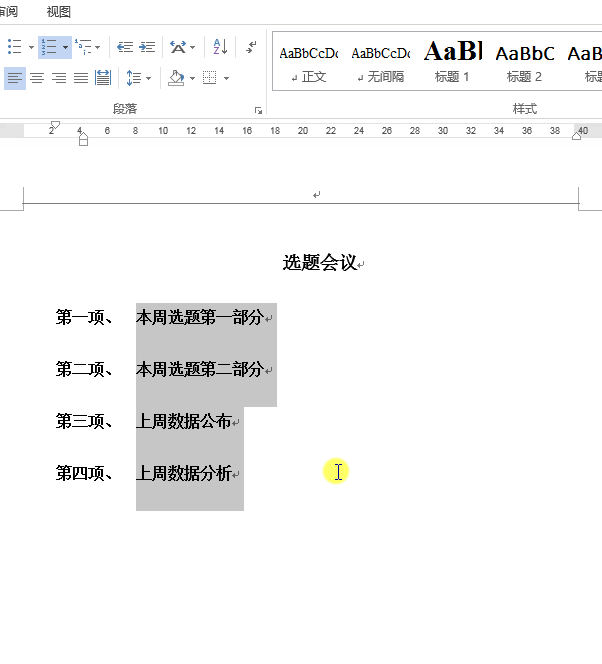The height and width of the screenshot is (664, 602).
Task: Click the multilevel list icon
Action: (x=83, y=47)
